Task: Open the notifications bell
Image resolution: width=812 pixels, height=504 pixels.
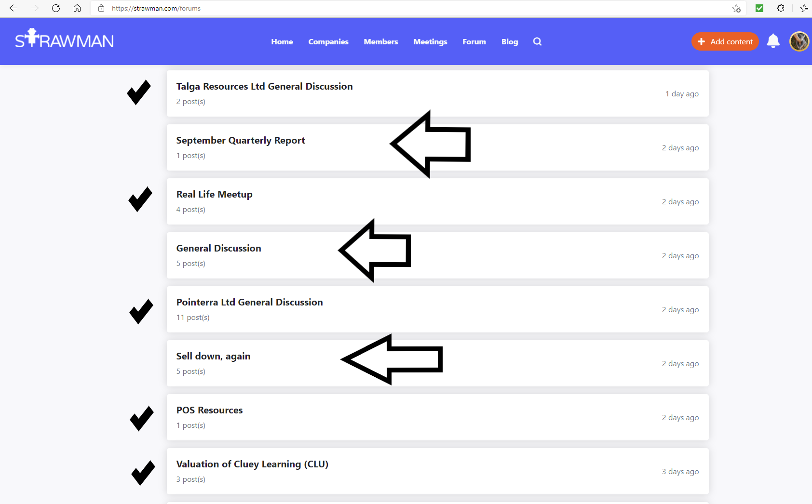Action: pyautogui.click(x=773, y=41)
